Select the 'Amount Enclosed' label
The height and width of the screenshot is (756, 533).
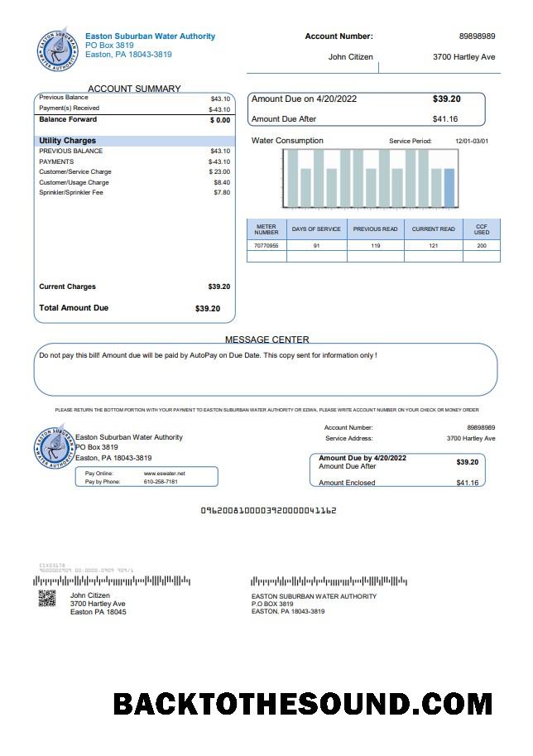pos(347,483)
